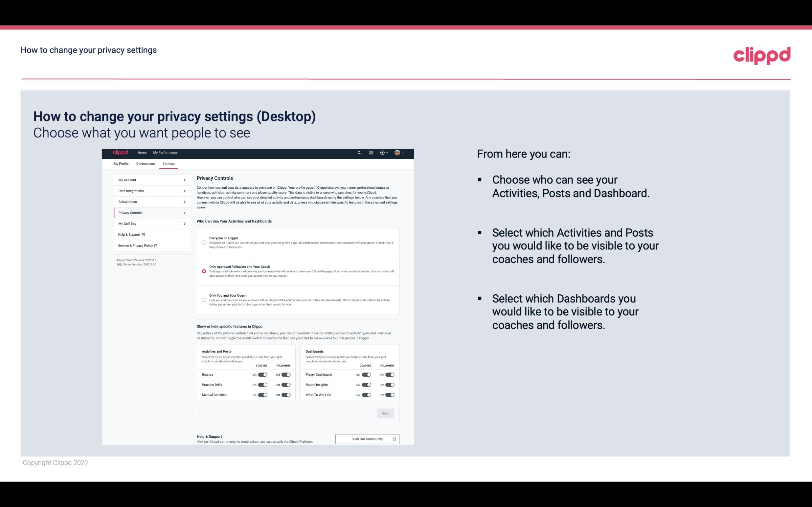Toggle Practice Drills Coaches switch
Screen dimensions: 812x507
262,385
